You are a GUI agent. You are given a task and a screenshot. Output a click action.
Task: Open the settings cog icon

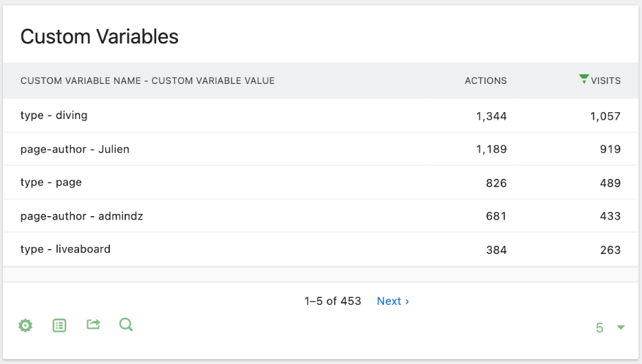tap(25, 325)
